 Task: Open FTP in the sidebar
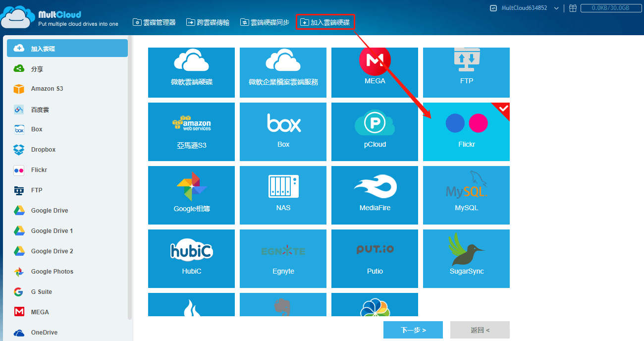click(67, 190)
